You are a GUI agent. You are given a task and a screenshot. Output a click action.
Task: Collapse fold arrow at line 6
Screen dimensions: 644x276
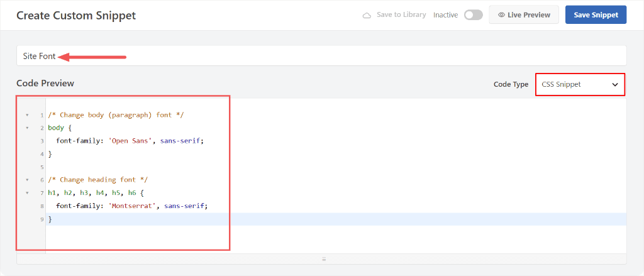28,180
